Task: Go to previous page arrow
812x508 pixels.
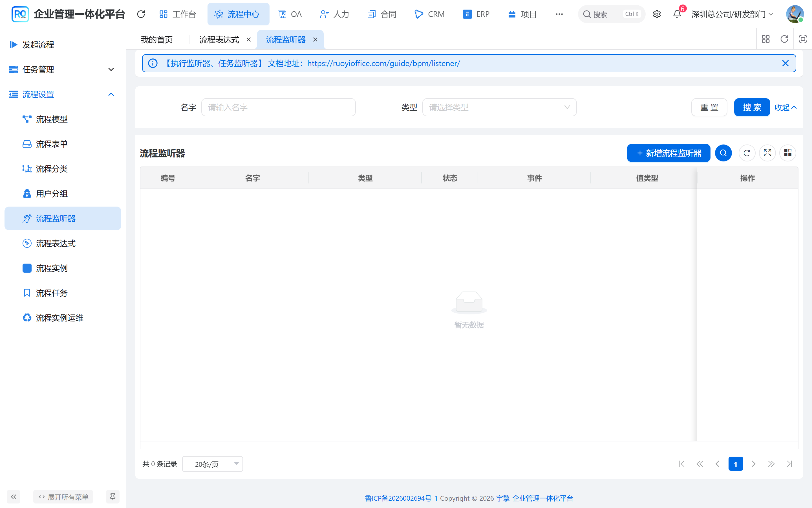Action: point(717,464)
